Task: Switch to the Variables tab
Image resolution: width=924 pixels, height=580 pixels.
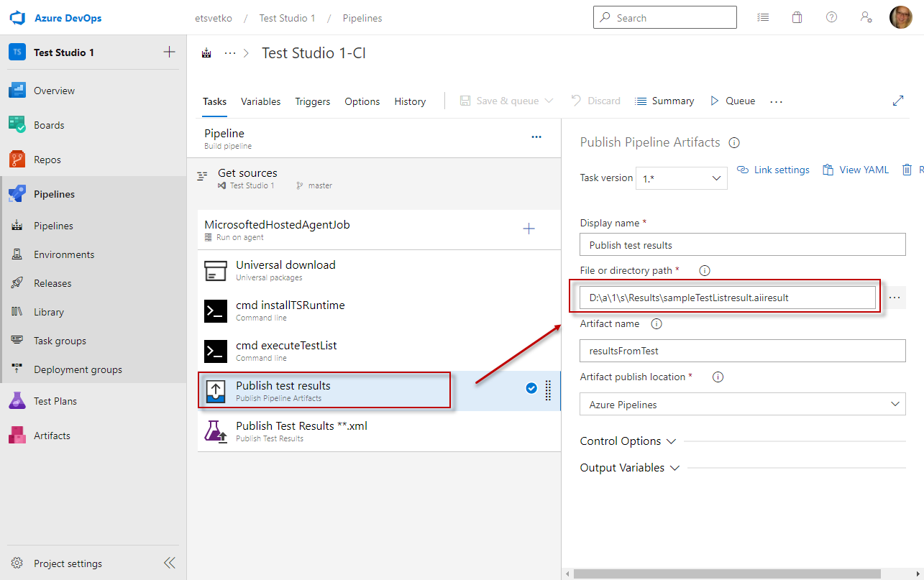Action: 261,101
